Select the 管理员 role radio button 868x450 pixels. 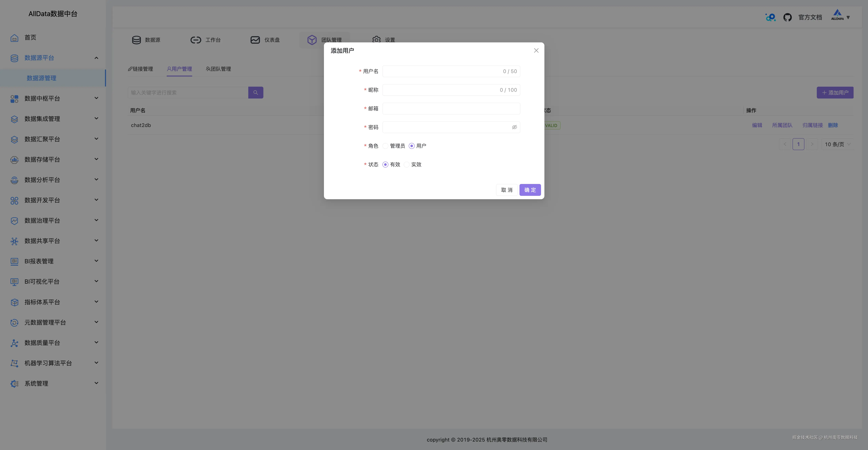click(x=385, y=145)
